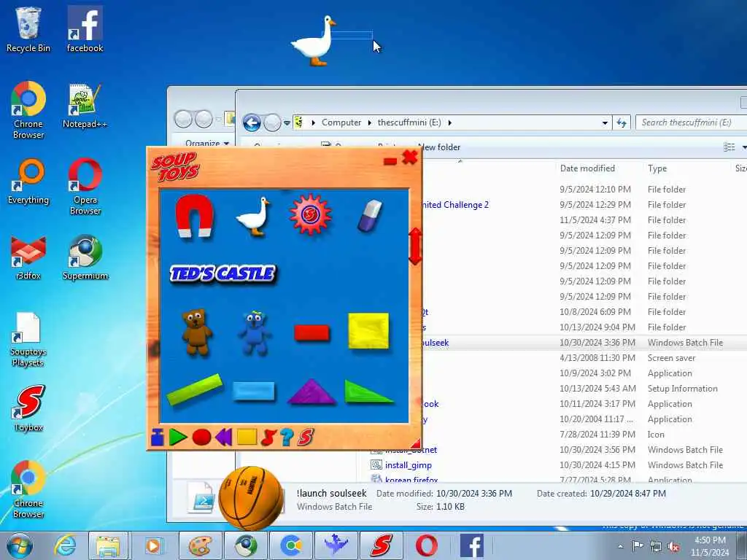Viewport: 747px width, 560px height.
Task: Click Computer in the Explorer address bar
Action: coord(341,122)
